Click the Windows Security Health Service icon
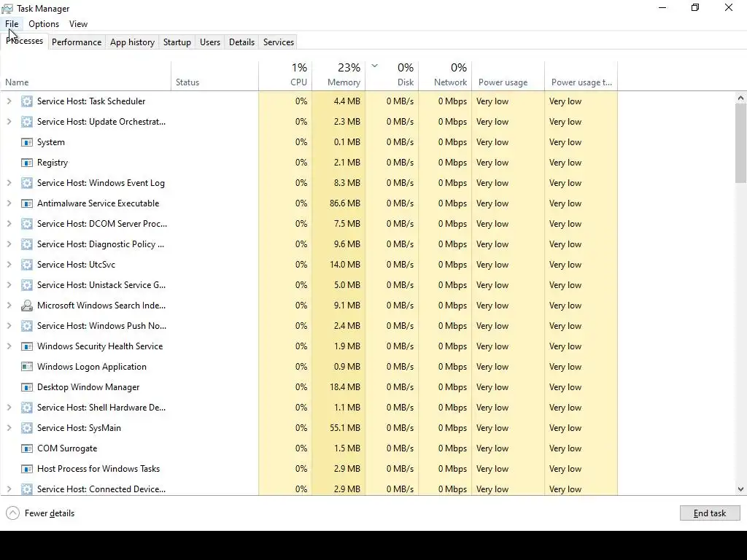This screenshot has width=747, height=560. 27,346
